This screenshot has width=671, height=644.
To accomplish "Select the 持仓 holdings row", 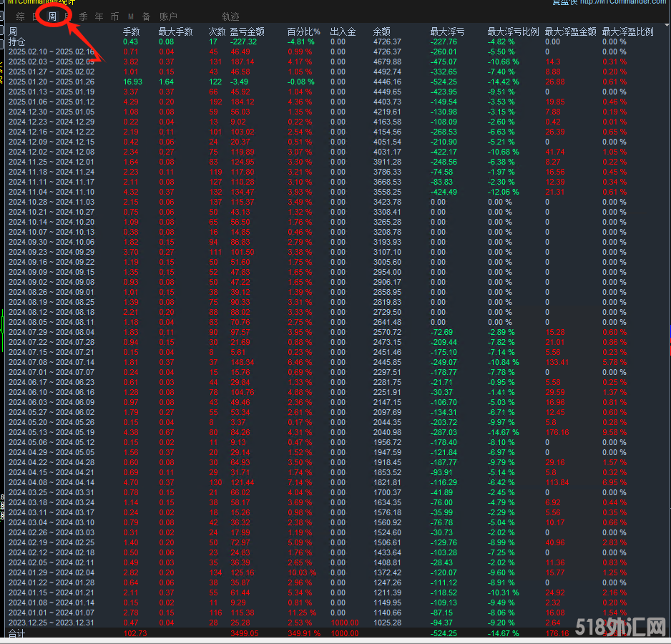I will pos(17,42).
